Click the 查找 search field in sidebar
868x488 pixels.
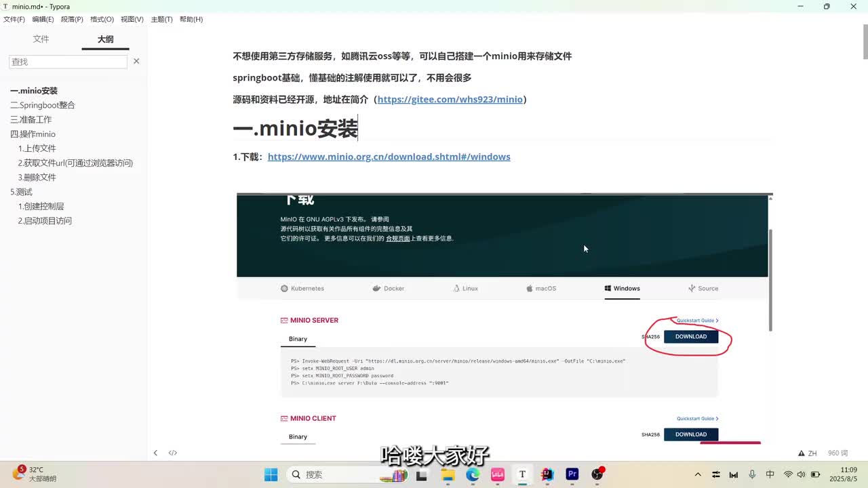tap(68, 62)
